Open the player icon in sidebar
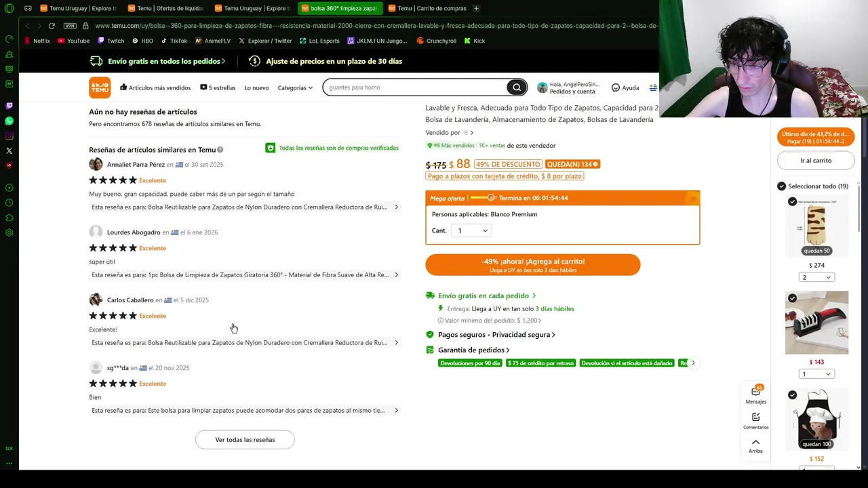This screenshot has height=488, width=868. 9,188
